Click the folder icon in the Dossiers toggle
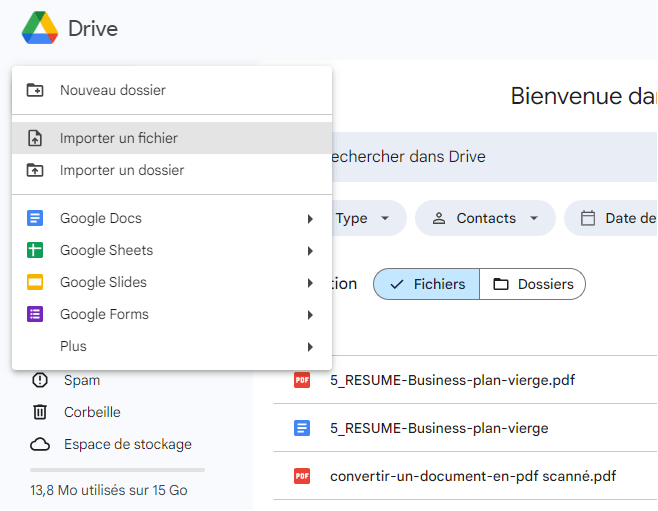658x511 pixels. pyautogui.click(x=501, y=284)
